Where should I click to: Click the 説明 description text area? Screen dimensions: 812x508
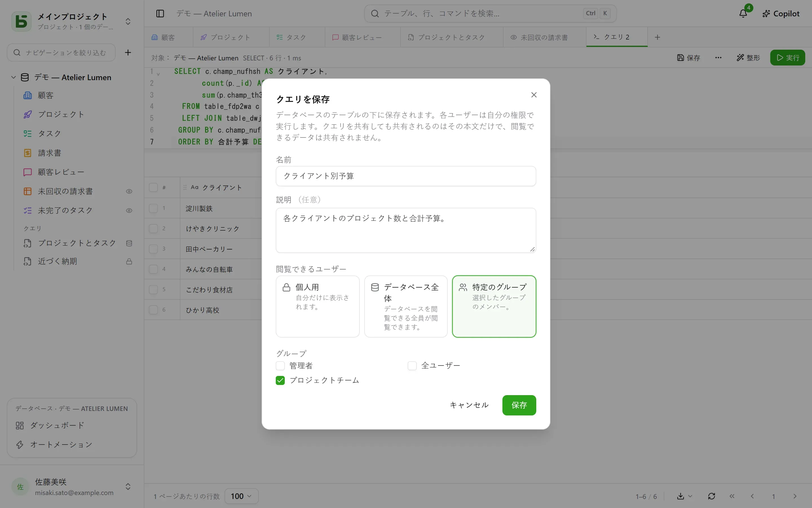pos(406,230)
